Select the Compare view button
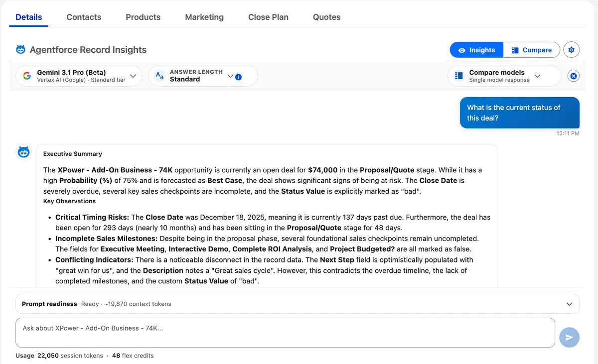 532,50
